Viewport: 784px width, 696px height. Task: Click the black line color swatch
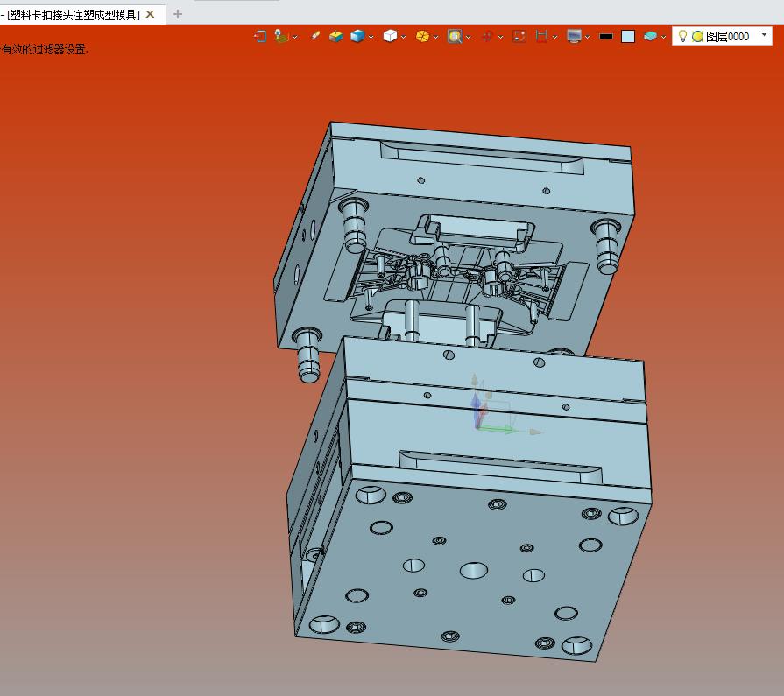606,37
